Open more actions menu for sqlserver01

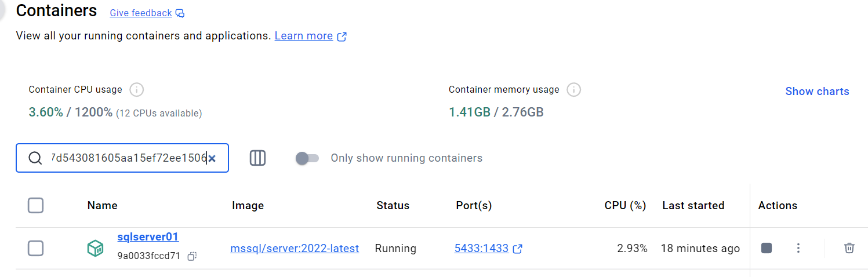click(798, 248)
